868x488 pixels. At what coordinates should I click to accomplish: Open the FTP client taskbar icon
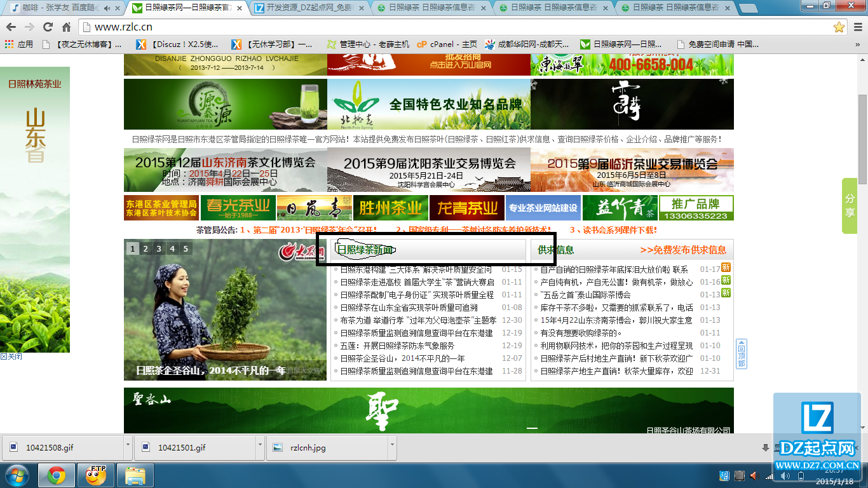coord(96,475)
